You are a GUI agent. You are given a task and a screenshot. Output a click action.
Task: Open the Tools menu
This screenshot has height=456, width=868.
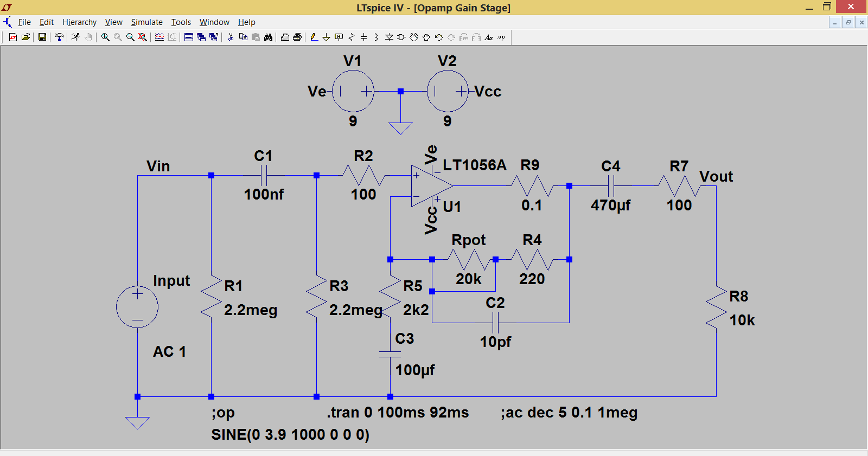[x=181, y=22]
